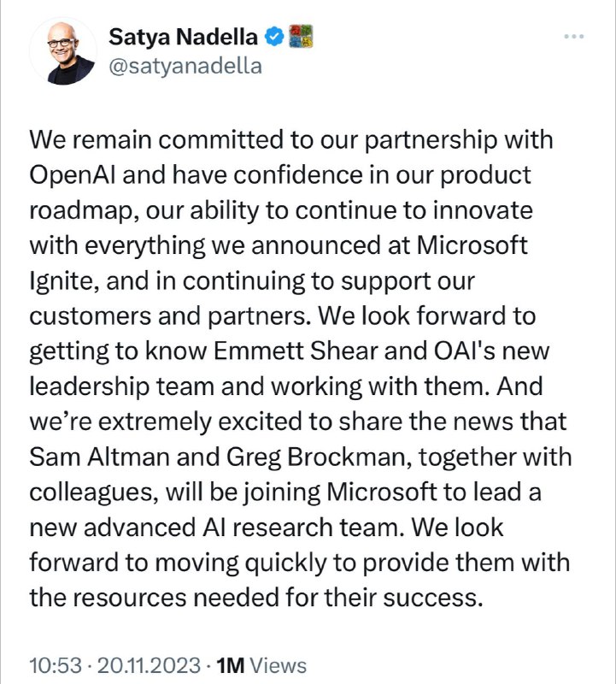This screenshot has width=616, height=684.
Task: Click the 10:53 post timestamp
Action: tap(56, 666)
